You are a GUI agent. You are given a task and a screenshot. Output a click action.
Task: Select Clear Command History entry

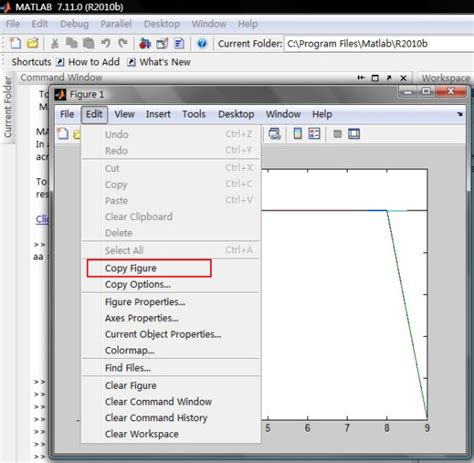(x=171, y=418)
